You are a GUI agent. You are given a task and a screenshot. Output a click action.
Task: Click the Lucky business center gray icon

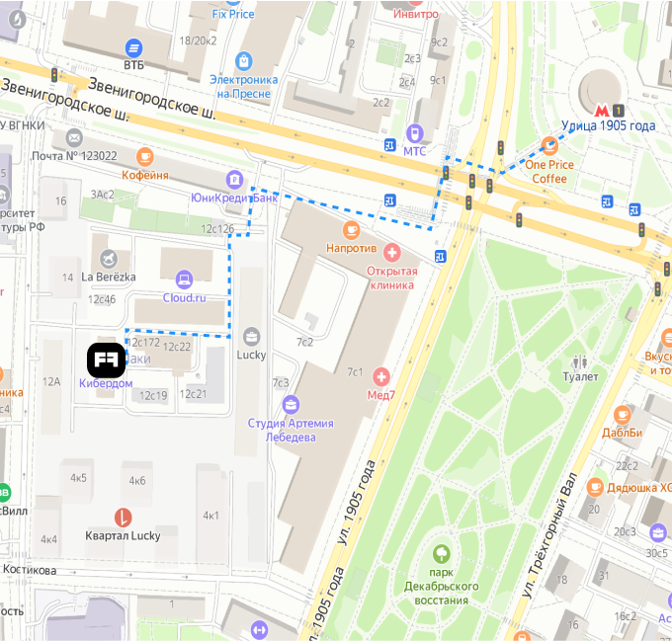[252, 337]
